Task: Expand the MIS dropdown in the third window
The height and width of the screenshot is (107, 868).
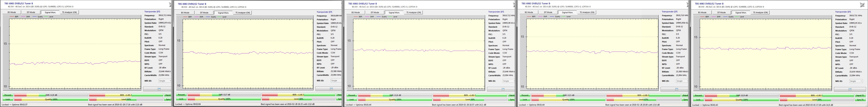Action: (508, 81)
